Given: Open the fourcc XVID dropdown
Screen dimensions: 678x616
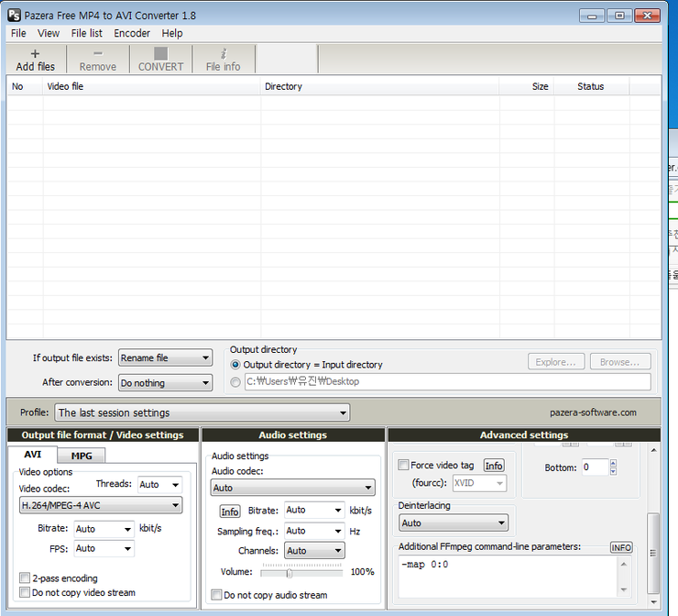Looking at the screenshot, I should [x=479, y=483].
